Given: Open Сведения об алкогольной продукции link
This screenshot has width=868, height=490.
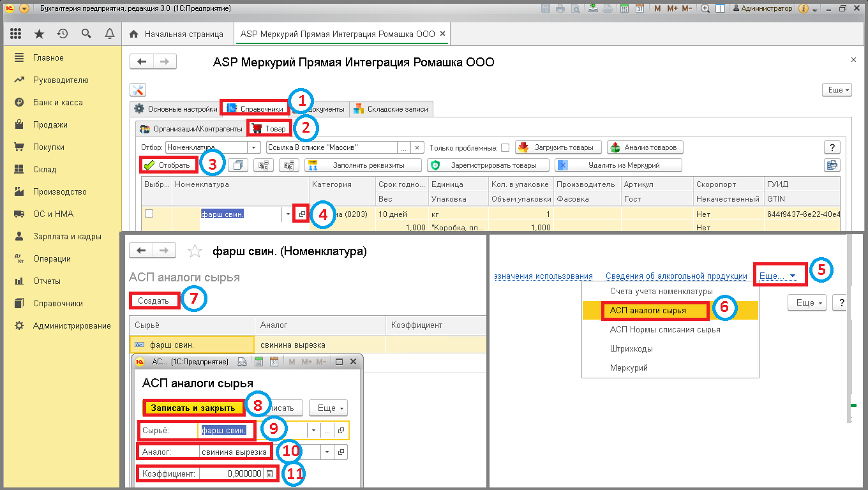Looking at the screenshot, I should click(x=676, y=276).
